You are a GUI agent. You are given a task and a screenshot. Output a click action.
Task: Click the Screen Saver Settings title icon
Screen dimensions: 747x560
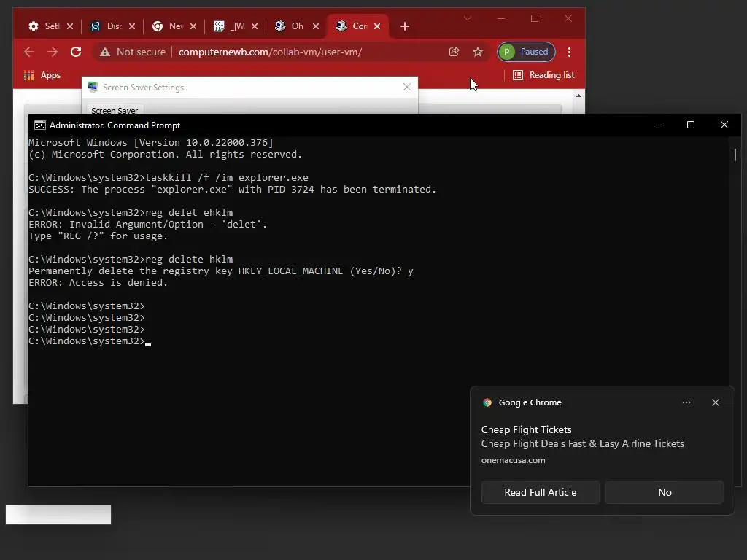tap(93, 87)
